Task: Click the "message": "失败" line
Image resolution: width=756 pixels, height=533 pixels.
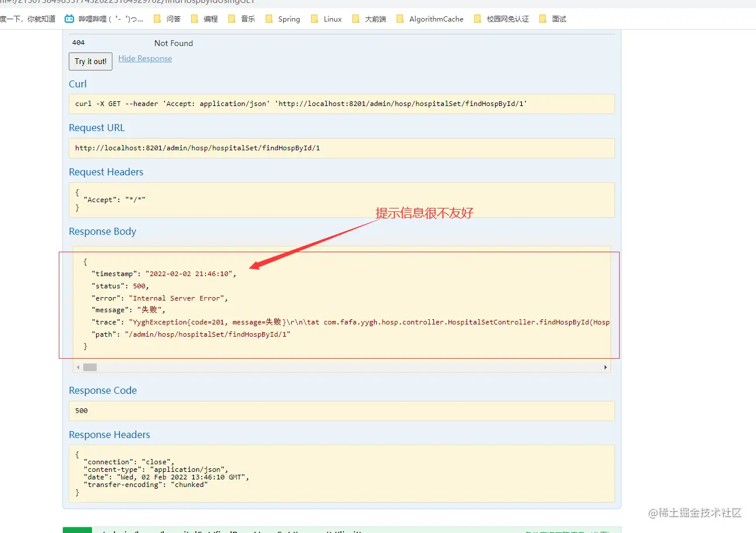Action: 129,310
